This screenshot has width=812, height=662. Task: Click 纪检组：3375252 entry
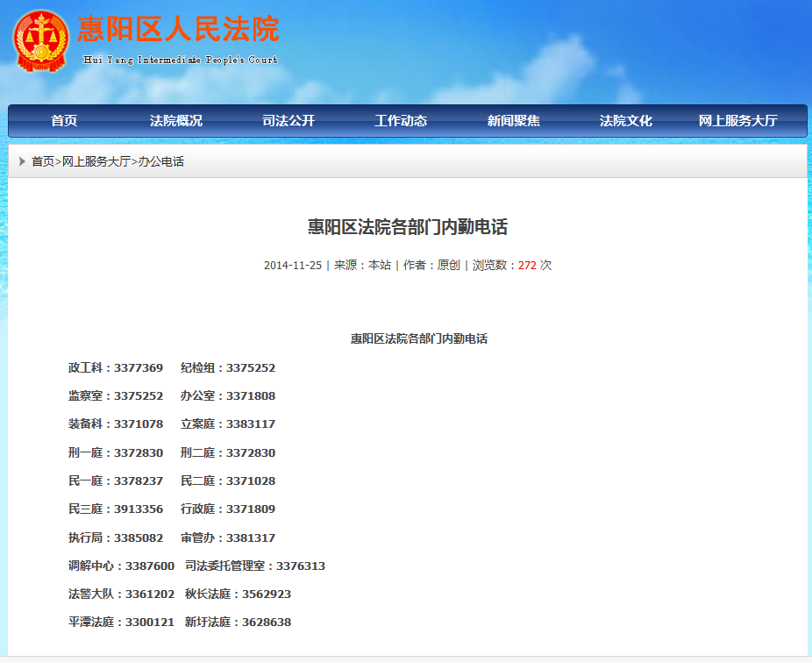228,367
